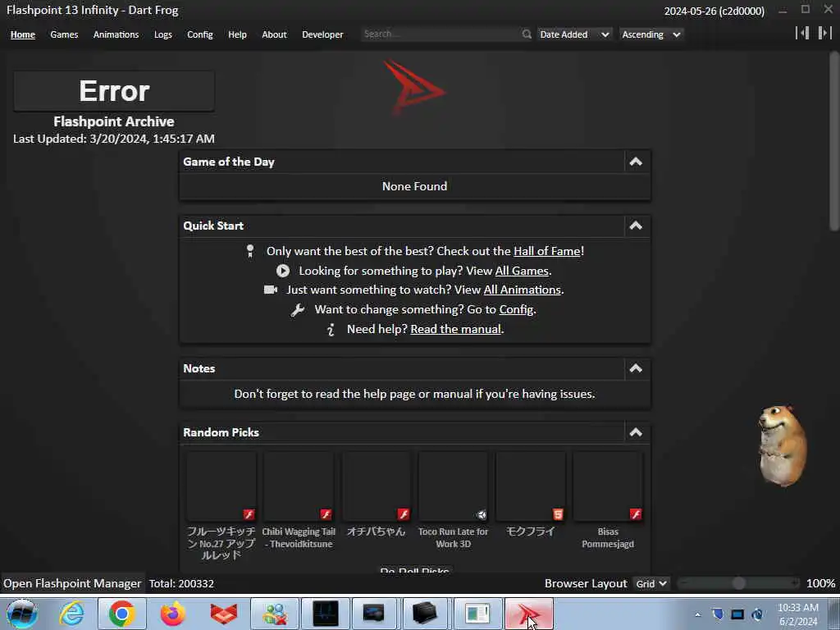Open Firefox from taskbar
The width and height of the screenshot is (840, 630).
[x=172, y=614]
